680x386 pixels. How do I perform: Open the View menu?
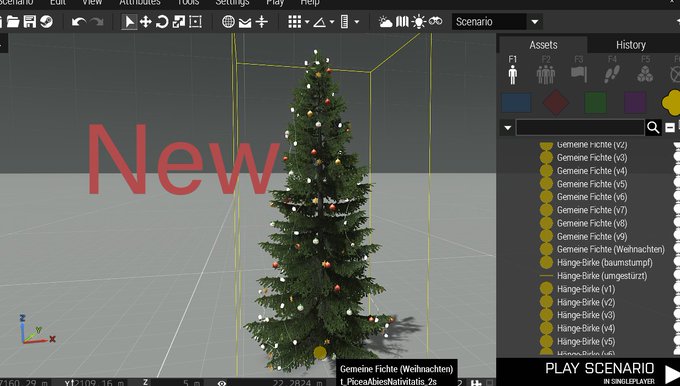pos(92,3)
